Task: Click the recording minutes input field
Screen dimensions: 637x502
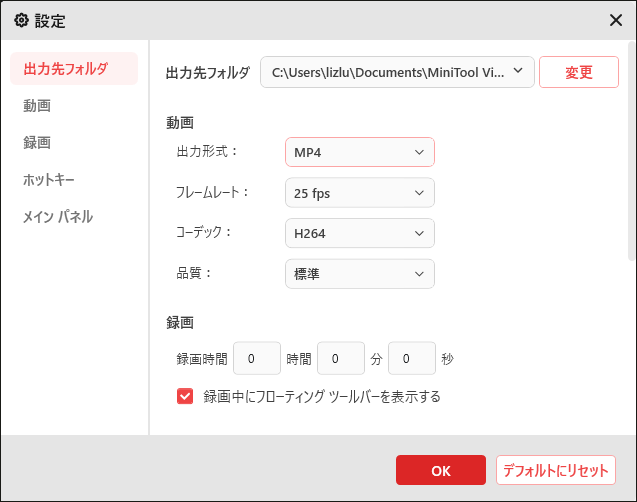Action: tap(341, 358)
